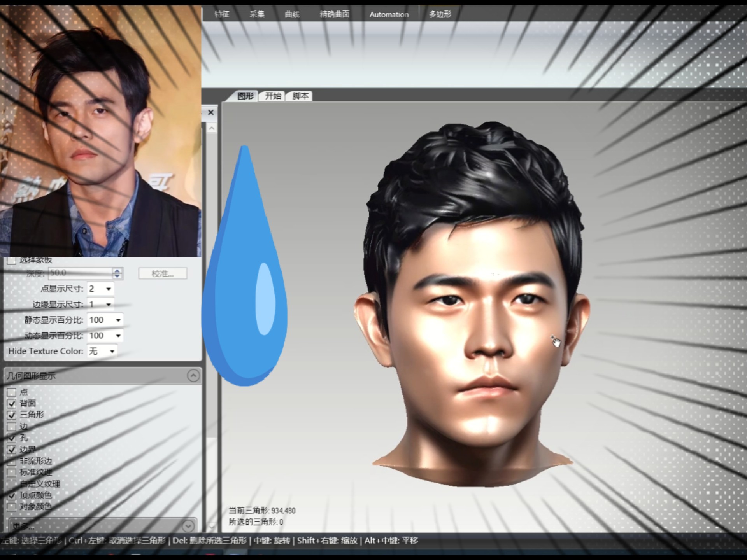Increase the 深度 stepper value
747x560 pixels.
point(117,270)
